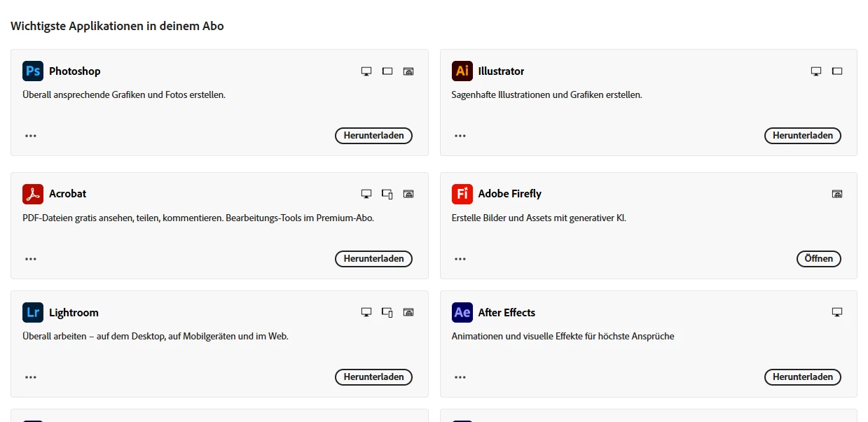Click the web platform icon on the Lightroom card

[408, 312]
